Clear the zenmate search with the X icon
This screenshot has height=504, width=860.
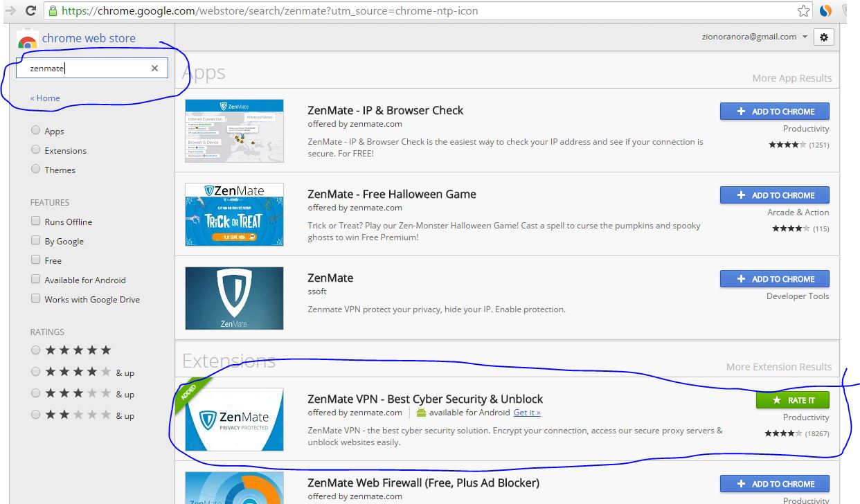(154, 69)
